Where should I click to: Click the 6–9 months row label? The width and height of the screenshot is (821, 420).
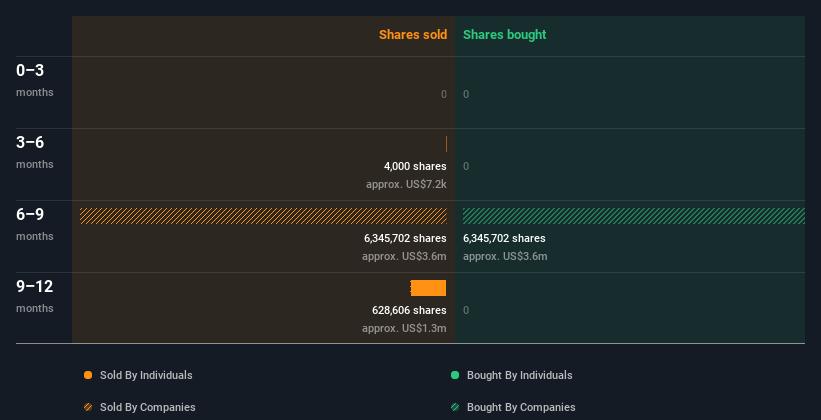(x=35, y=224)
